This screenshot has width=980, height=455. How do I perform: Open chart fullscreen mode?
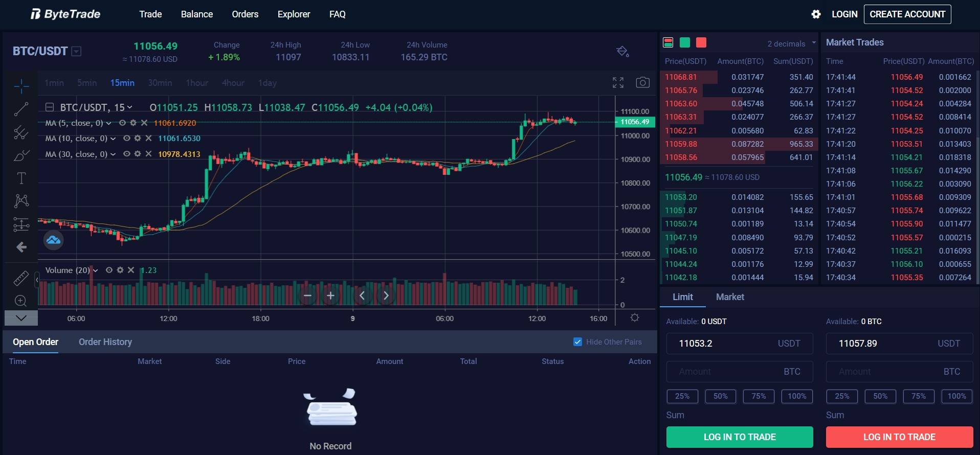(x=618, y=83)
